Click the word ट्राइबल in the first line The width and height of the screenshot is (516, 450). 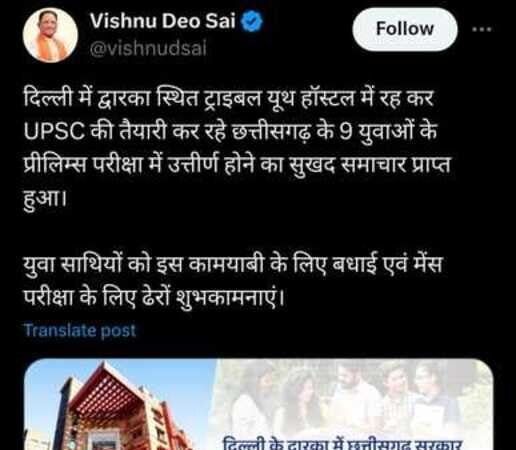(222, 99)
